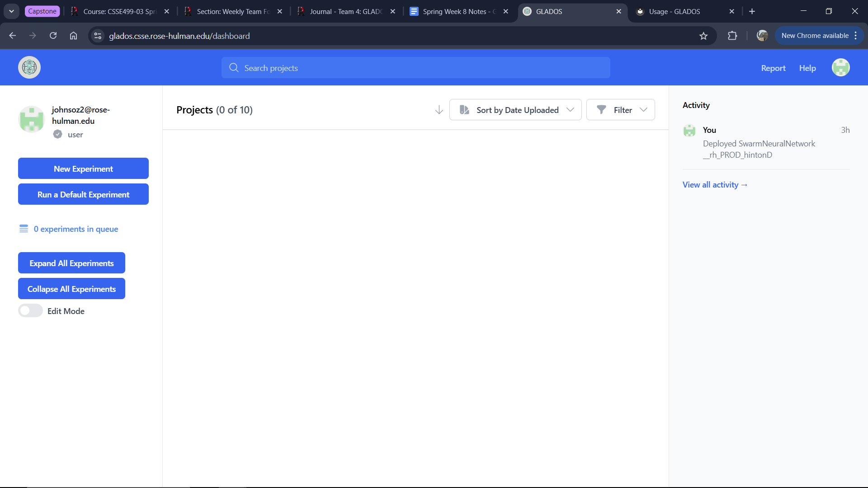
Task: Toggle the Edit Mode switch
Action: click(30, 311)
